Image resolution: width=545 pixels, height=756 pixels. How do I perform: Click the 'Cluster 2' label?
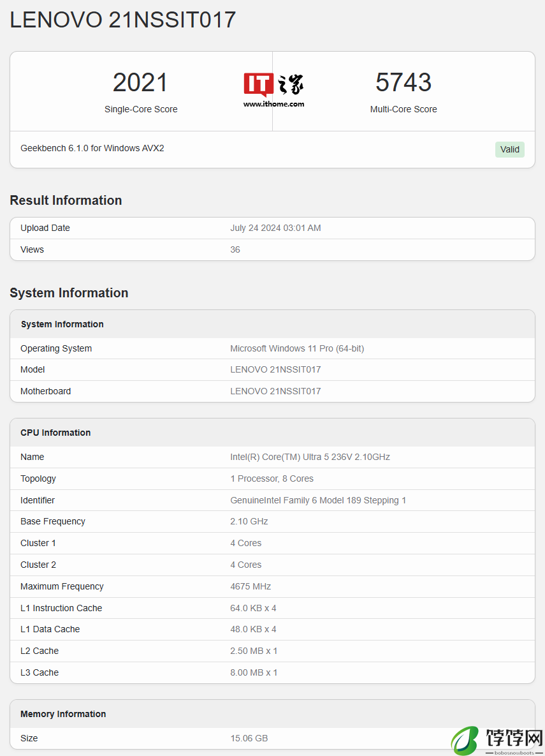[38, 565]
